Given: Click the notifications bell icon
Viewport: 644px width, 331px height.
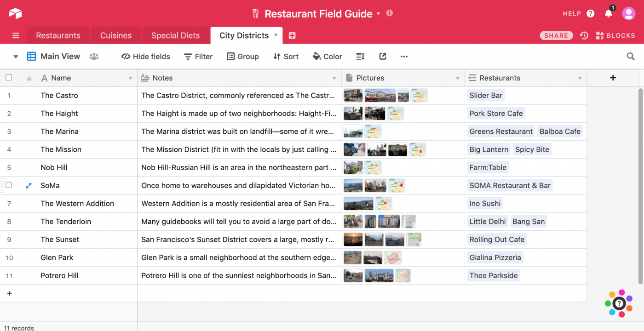Looking at the screenshot, I should pyautogui.click(x=608, y=14).
